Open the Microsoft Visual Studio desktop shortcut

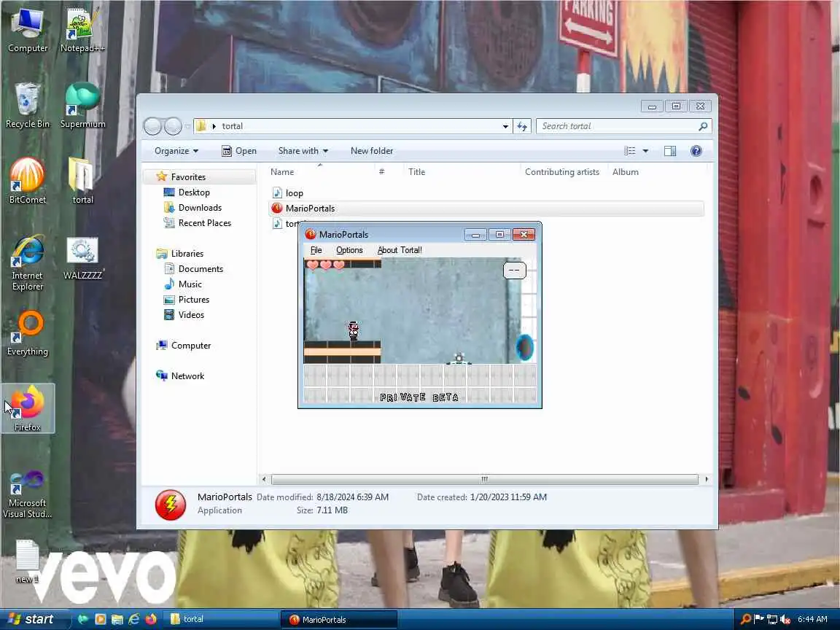[27, 494]
